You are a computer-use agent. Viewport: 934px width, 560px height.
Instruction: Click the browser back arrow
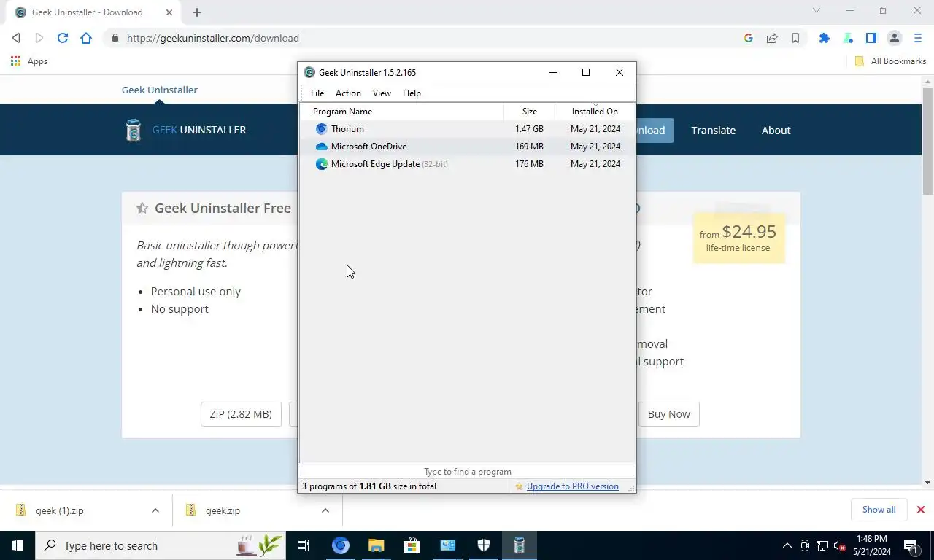coord(16,38)
